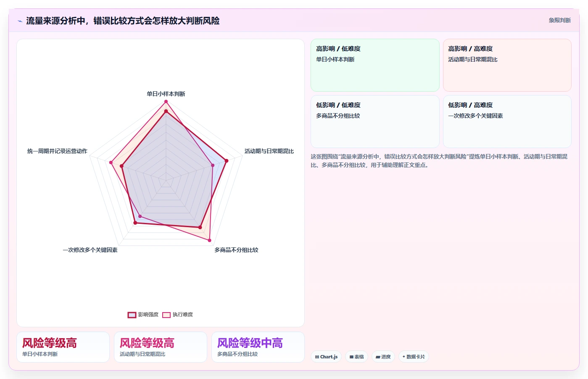The width and height of the screenshot is (588, 379).
Task: Click the 进度 tag chip
Action: pyautogui.click(x=383, y=357)
